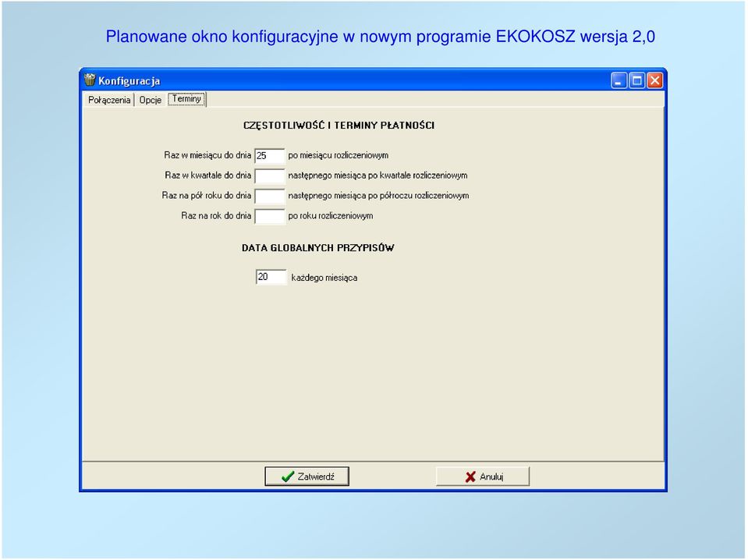Focus the Raz na pół roku do dnia field
Screen dimensions: 748x560
[270, 196]
